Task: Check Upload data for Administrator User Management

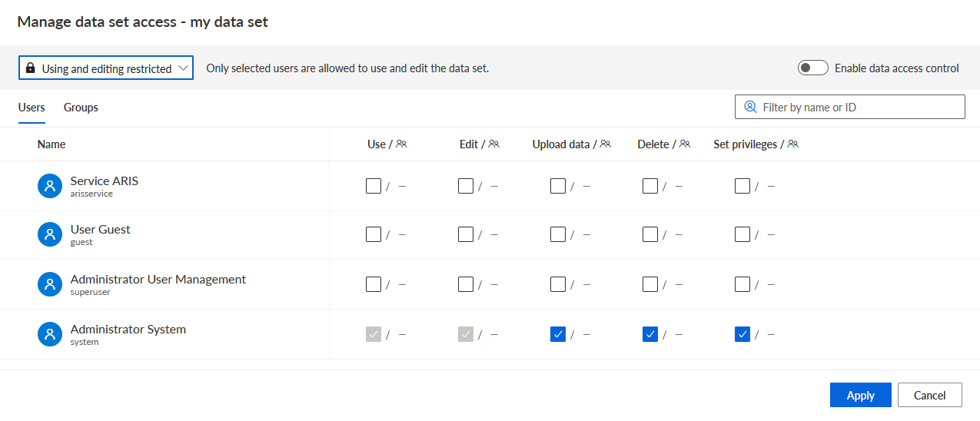Action: (x=558, y=284)
